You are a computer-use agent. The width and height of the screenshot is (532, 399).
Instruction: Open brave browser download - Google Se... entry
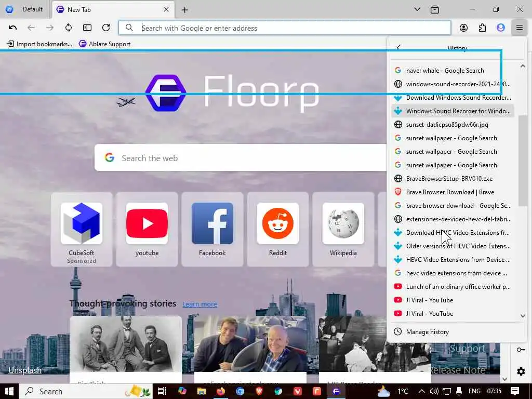coord(453,206)
